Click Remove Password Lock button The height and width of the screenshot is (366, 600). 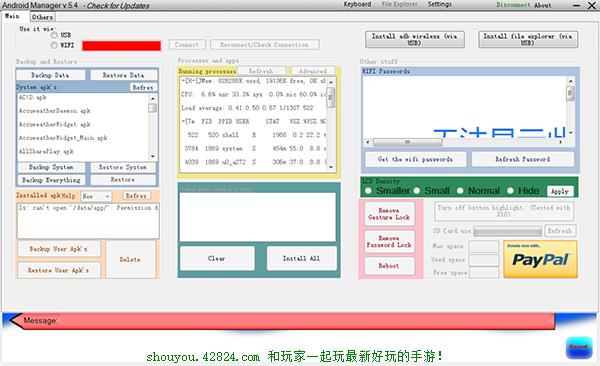[389, 242]
